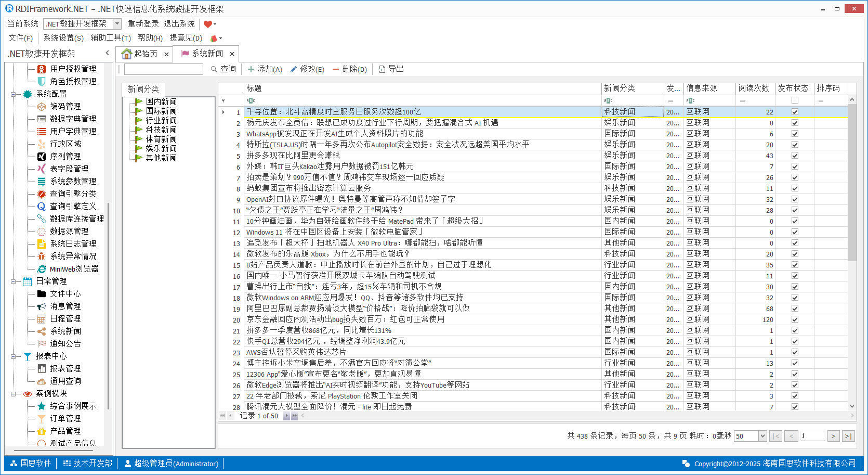Click the 查询 search button
Image resolution: width=868 pixels, height=475 pixels.
click(x=223, y=69)
